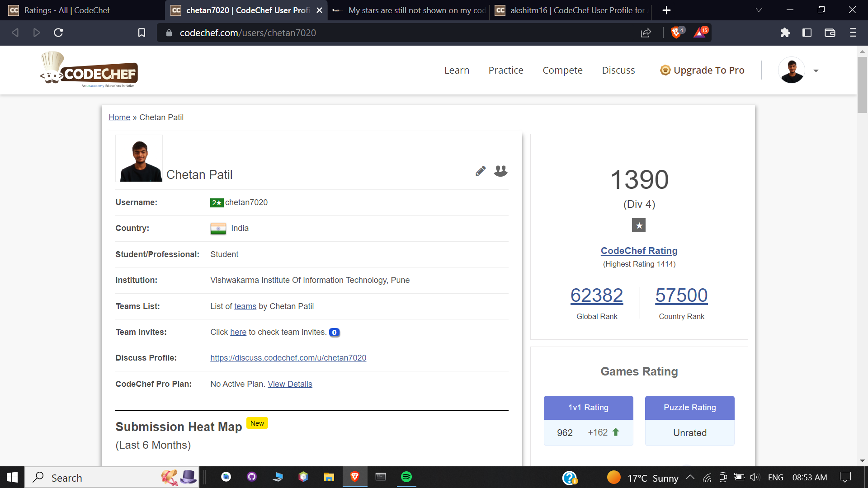Open the Brave wallet icon
The height and width of the screenshot is (488, 868).
click(x=830, y=33)
